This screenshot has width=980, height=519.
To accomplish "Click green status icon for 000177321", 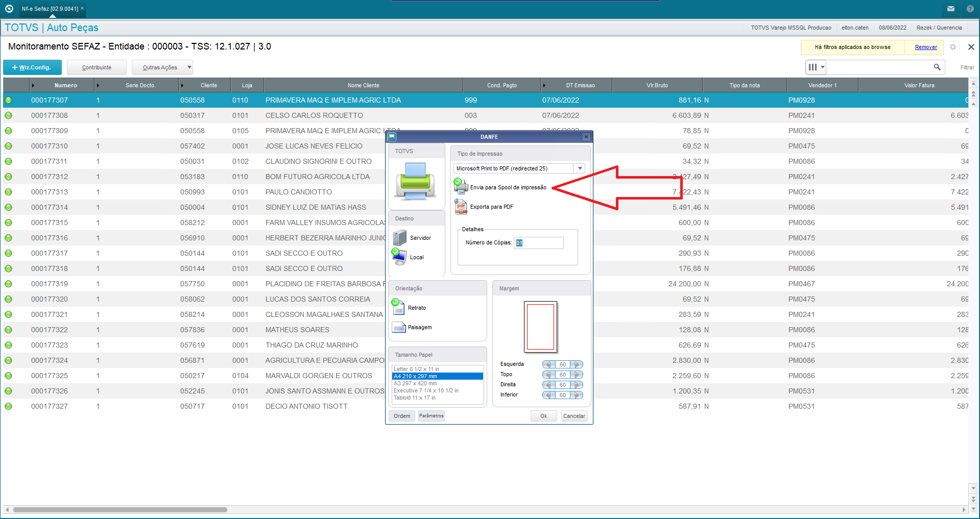I will pos(8,314).
